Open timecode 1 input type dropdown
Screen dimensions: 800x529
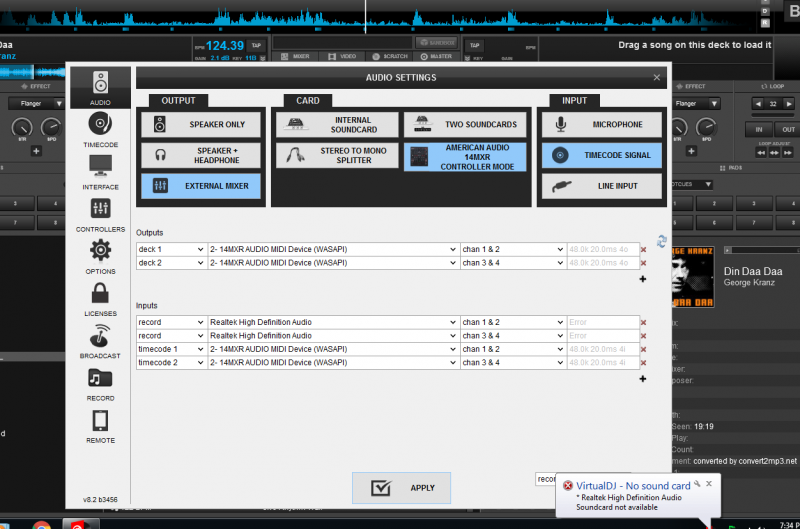click(171, 349)
